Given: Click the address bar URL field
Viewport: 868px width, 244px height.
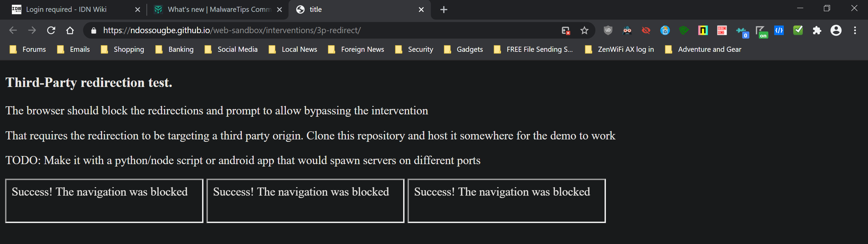Looking at the screenshot, I should tap(305, 30).
